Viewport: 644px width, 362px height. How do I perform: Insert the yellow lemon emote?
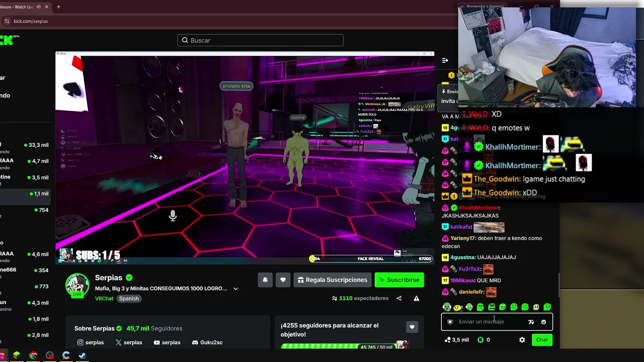click(457, 307)
